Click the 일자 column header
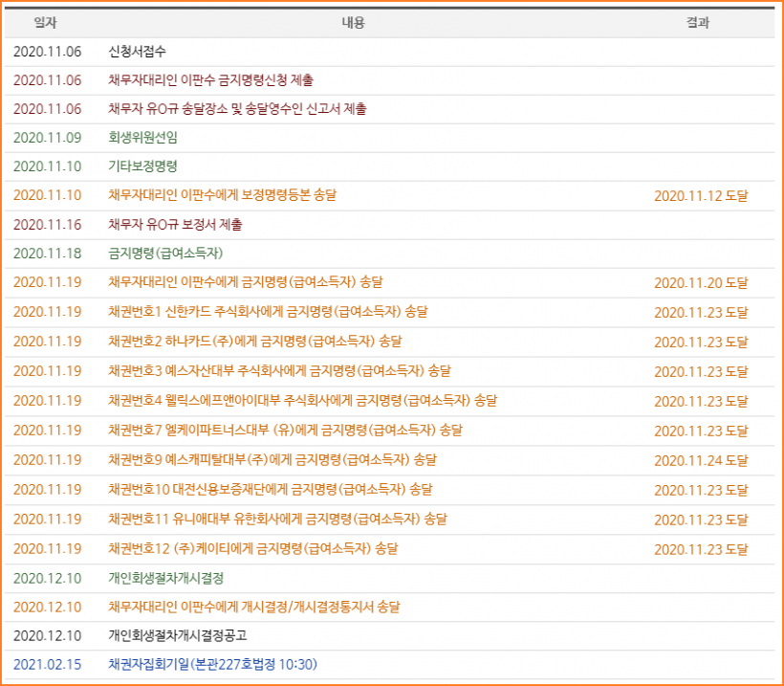This screenshot has height=686, width=784. [46, 23]
